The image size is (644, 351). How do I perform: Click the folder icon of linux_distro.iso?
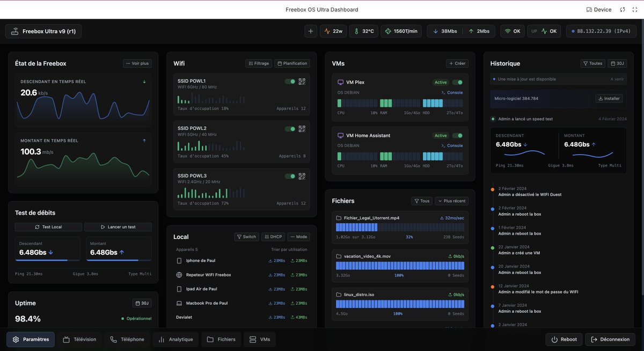click(x=339, y=295)
